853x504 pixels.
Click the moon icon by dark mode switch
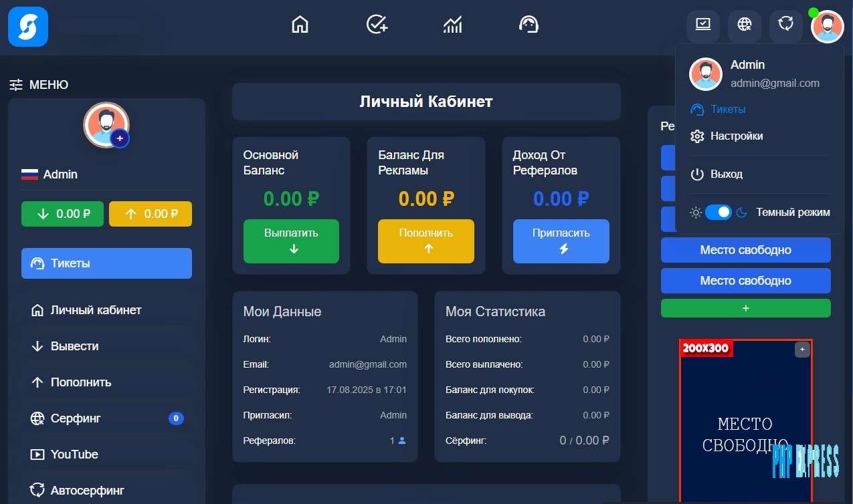[x=741, y=213]
